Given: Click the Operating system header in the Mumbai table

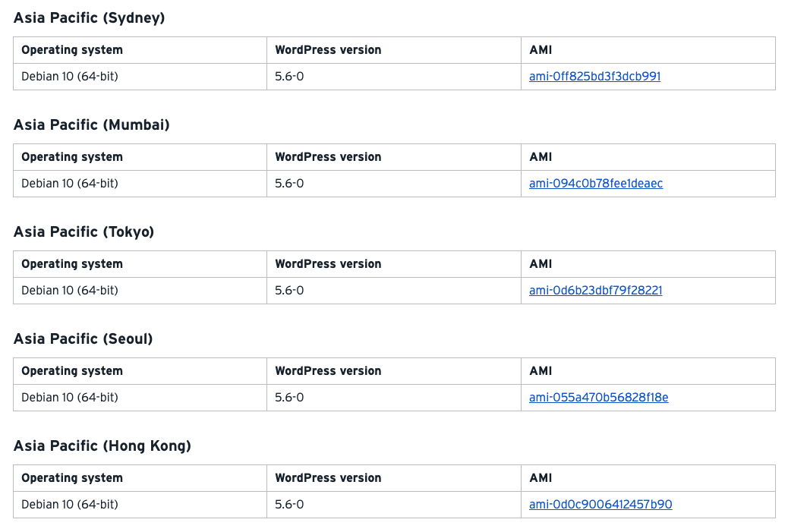Looking at the screenshot, I should click(72, 157).
